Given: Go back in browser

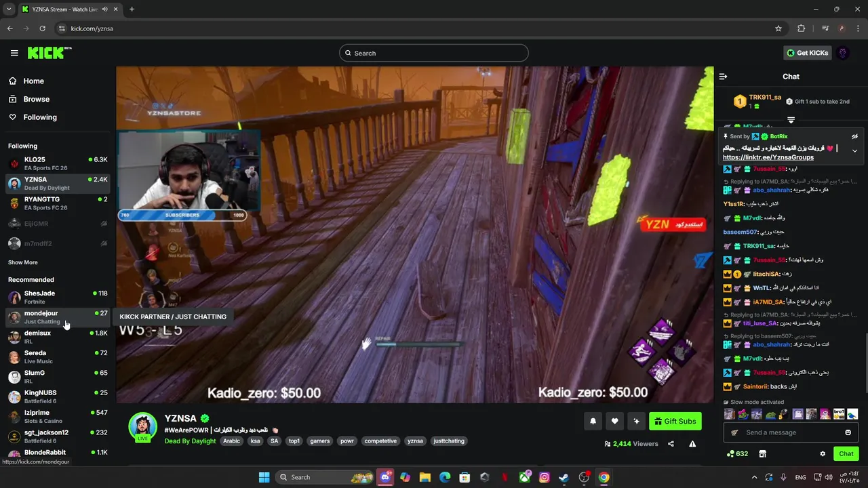Looking at the screenshot, I should [x=9, y=28].
